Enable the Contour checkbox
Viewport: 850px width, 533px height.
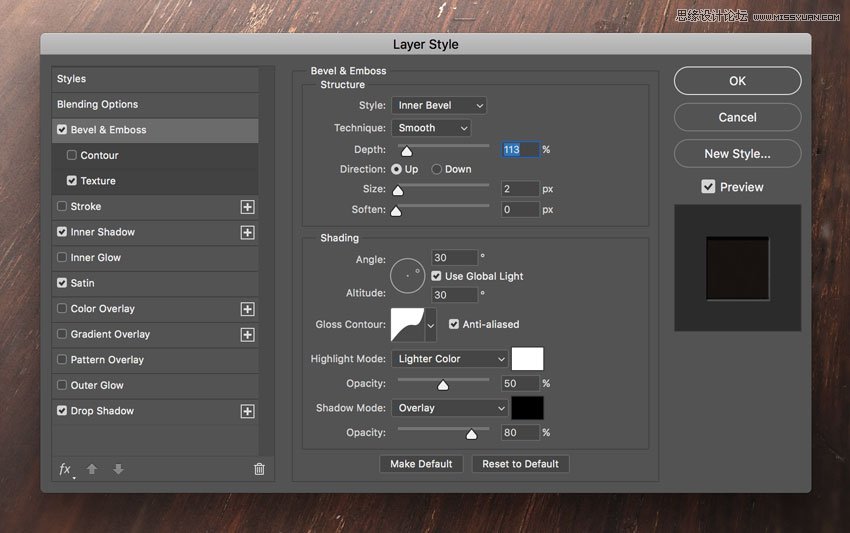tap(72, 155)
